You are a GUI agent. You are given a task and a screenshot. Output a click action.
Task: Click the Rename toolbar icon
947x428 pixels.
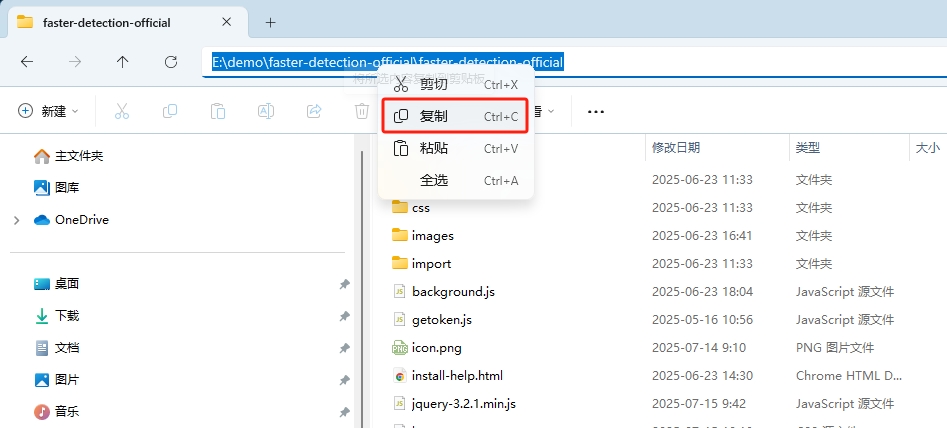pos(266,111)
